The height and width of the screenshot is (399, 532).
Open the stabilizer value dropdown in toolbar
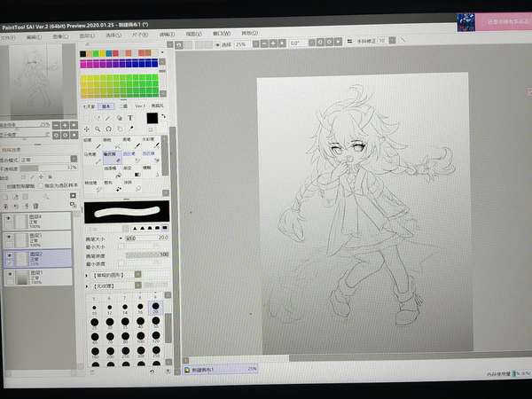tap(392, 41)
